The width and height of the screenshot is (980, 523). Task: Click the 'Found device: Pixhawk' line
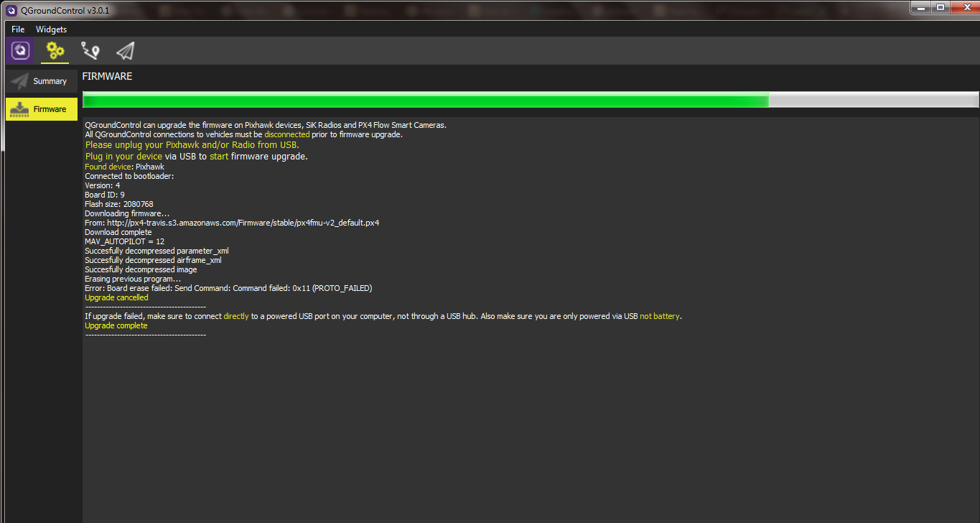tap(124, 167)
